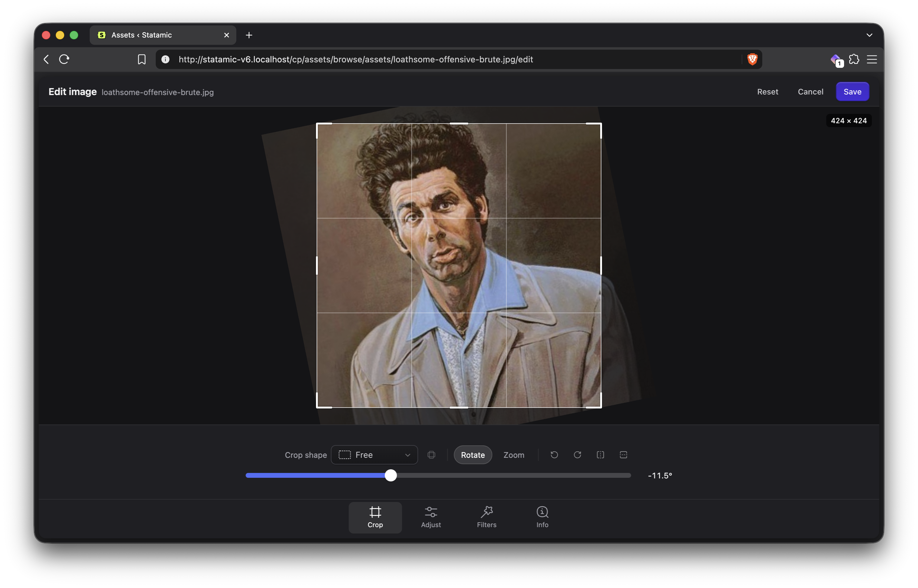Open the Info tab
The image size is (918, 588).
point(542,517)
